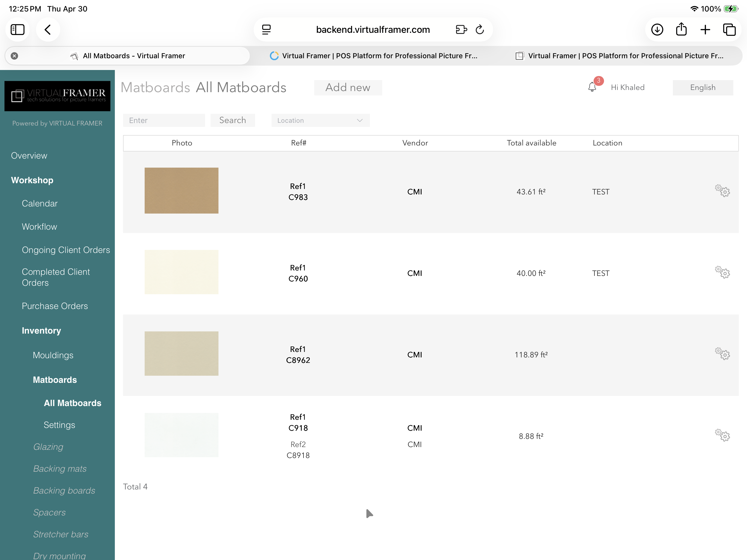Viewport: 747px width, 560px height.
Task: Click the Total available column header
Action: pos(532,143)
